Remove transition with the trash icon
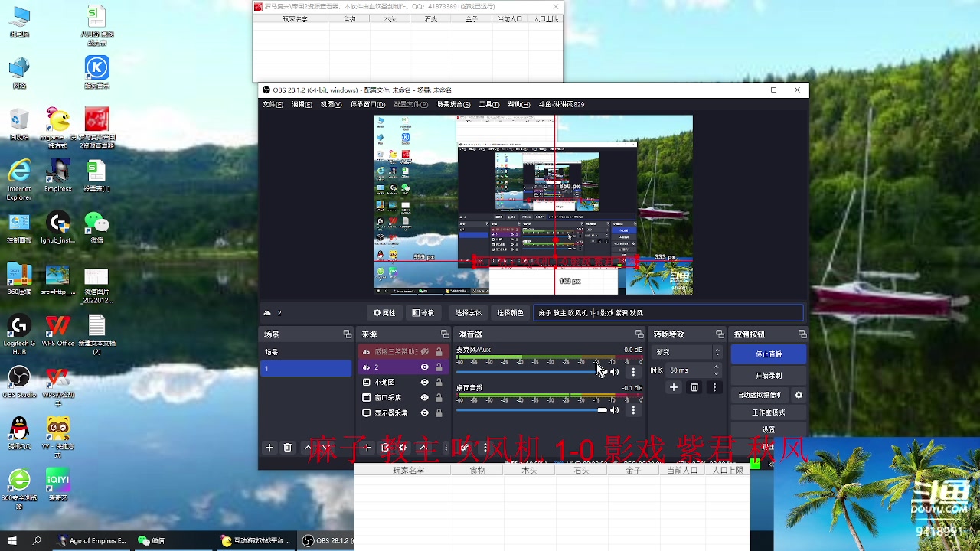The width and height of the screenshot is (980, 551). click(694, 388)
